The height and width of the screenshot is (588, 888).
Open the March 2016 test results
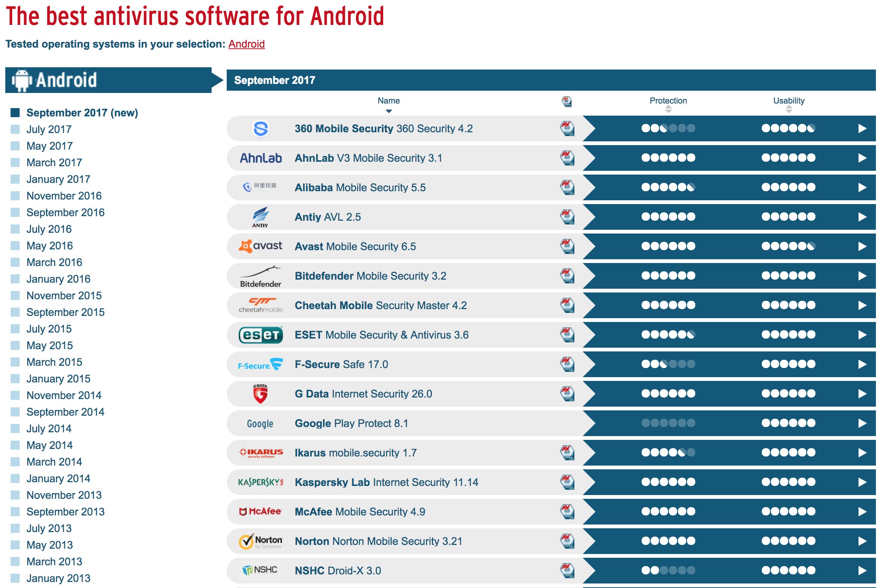pyautogui.click(x=54, y=262)
